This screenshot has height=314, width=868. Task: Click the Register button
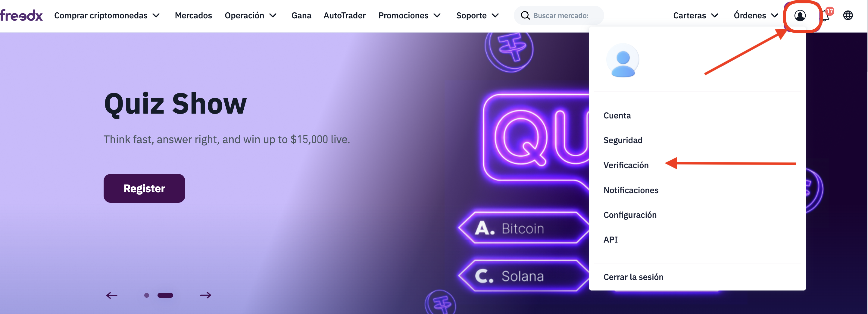pyautogui.click(x=144, y=188)
